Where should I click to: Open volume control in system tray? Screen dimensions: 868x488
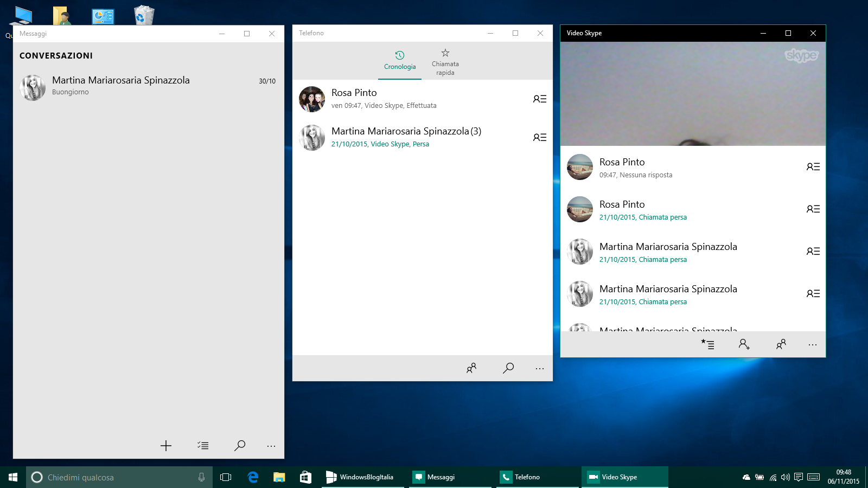786,477
